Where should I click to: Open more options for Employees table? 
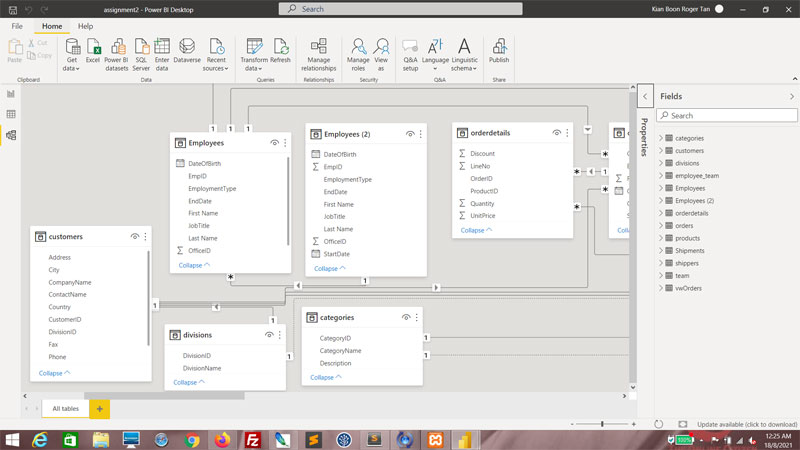point(285,143)
